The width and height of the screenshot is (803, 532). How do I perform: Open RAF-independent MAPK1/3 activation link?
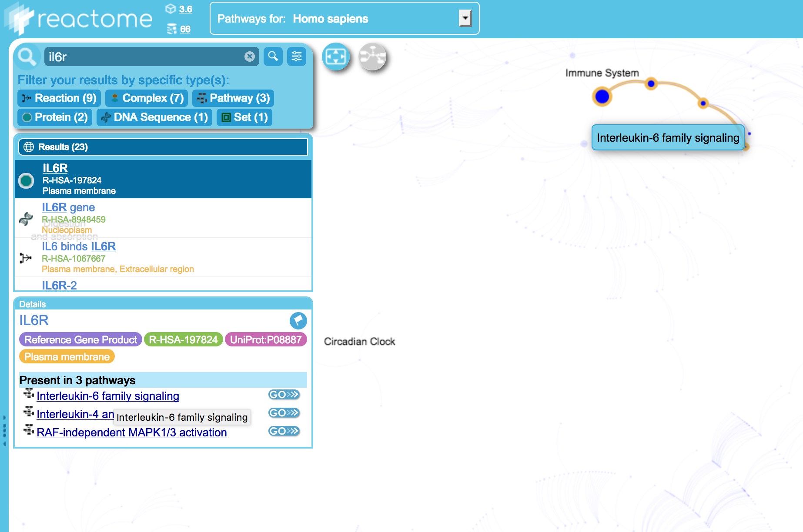click(131, 432)
